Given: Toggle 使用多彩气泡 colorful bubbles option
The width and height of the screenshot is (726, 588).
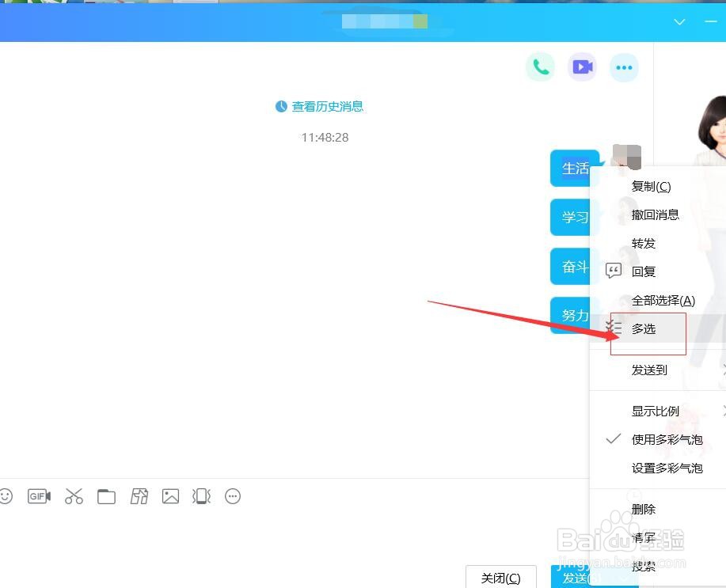Looking at the screenshot, I should click(x=667, y=439).
